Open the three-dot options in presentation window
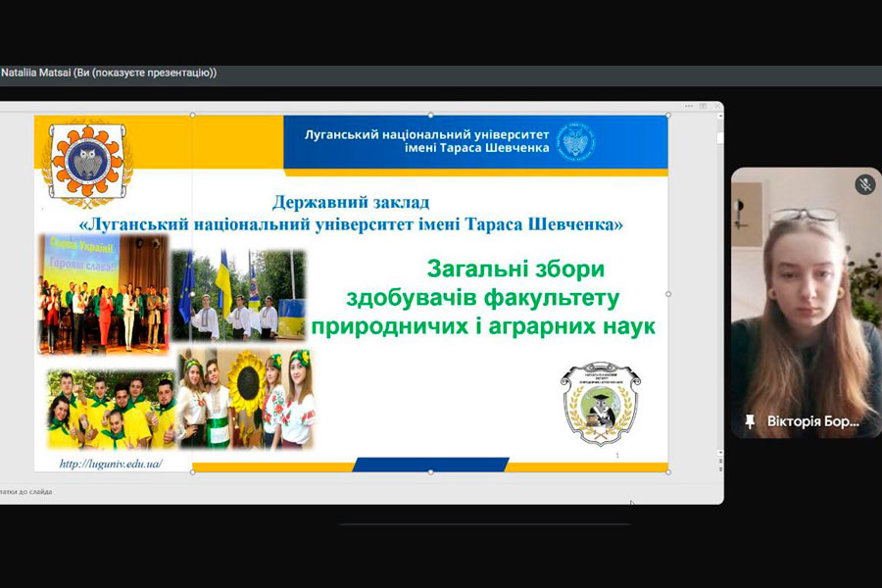Image resolution: width=882 pixels, height=588 pixels. click(x=689, y=106)
